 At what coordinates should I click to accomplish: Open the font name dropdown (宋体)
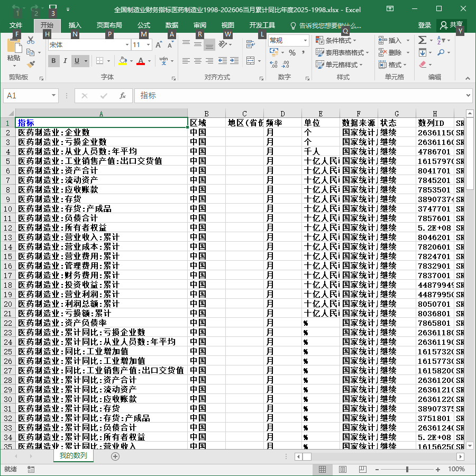pyautogui.click(x=127, y=45)
